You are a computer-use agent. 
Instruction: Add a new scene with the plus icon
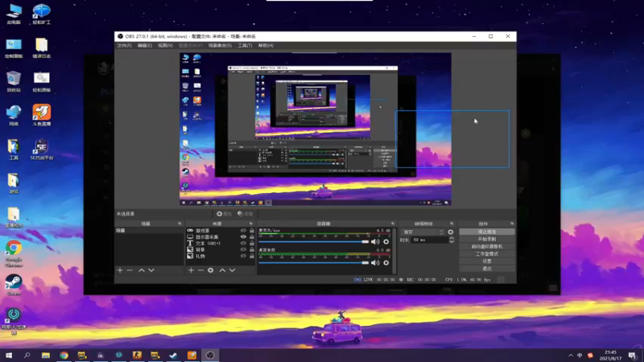click(120, 270)
